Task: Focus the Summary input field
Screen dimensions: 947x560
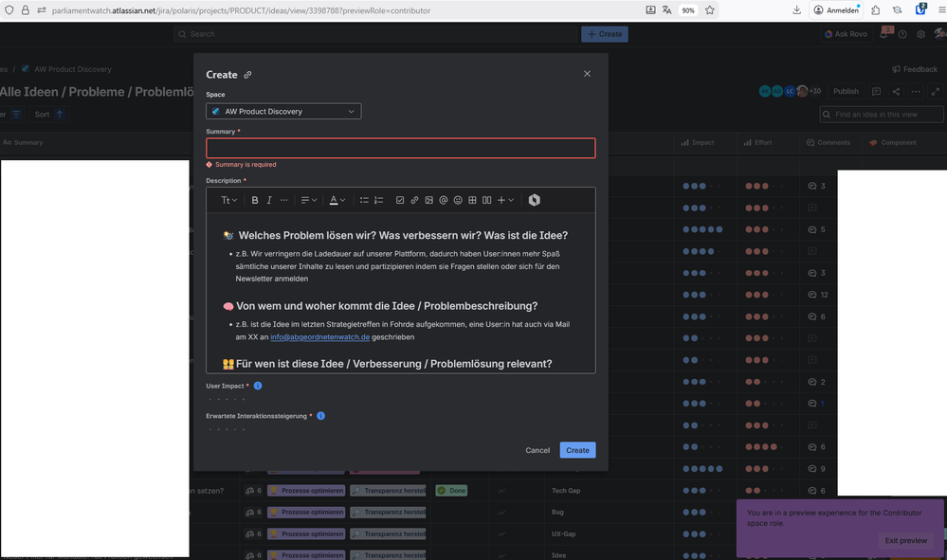Action: (x=400, y=149)
